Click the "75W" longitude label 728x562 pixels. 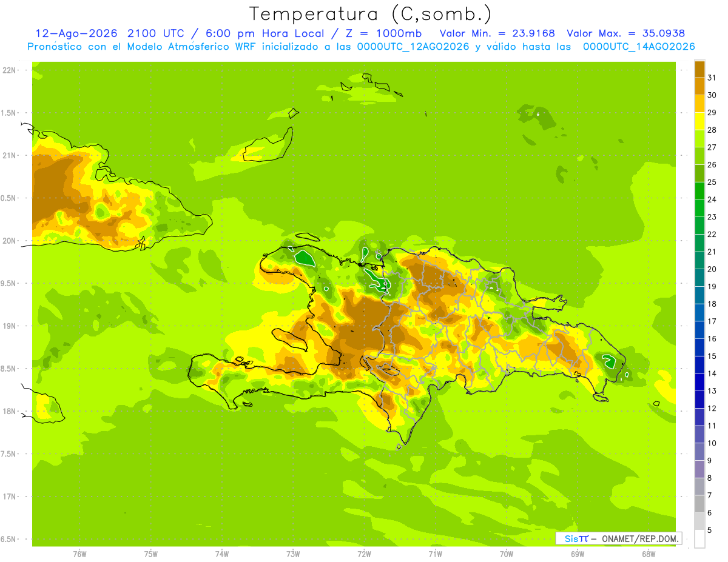pos(151,554)
